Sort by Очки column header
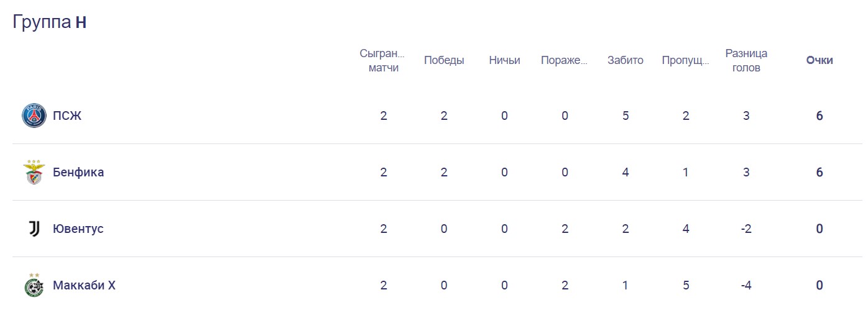 tap(820, 60)
